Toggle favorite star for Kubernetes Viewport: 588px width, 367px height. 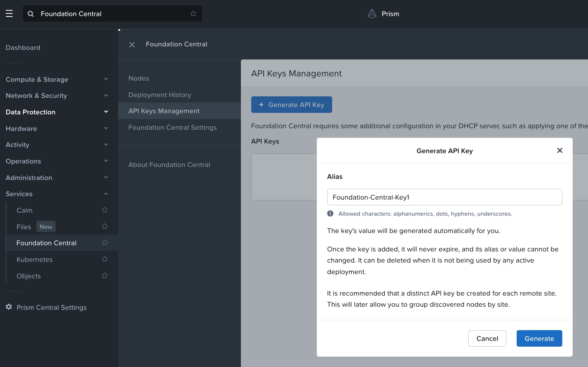105,259
